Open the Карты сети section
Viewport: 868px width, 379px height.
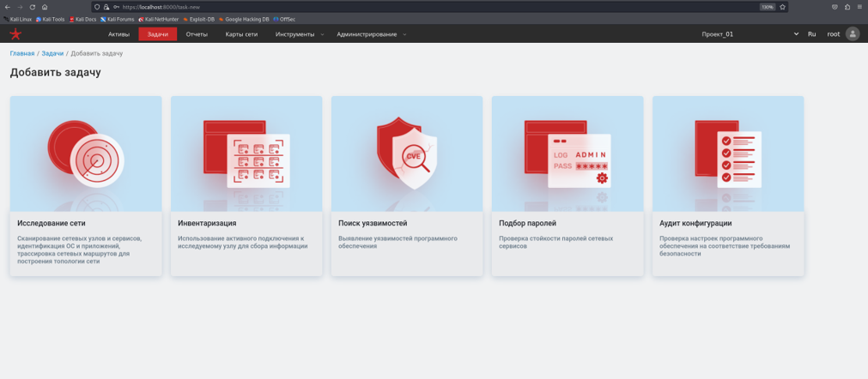(x=241, y=34)
